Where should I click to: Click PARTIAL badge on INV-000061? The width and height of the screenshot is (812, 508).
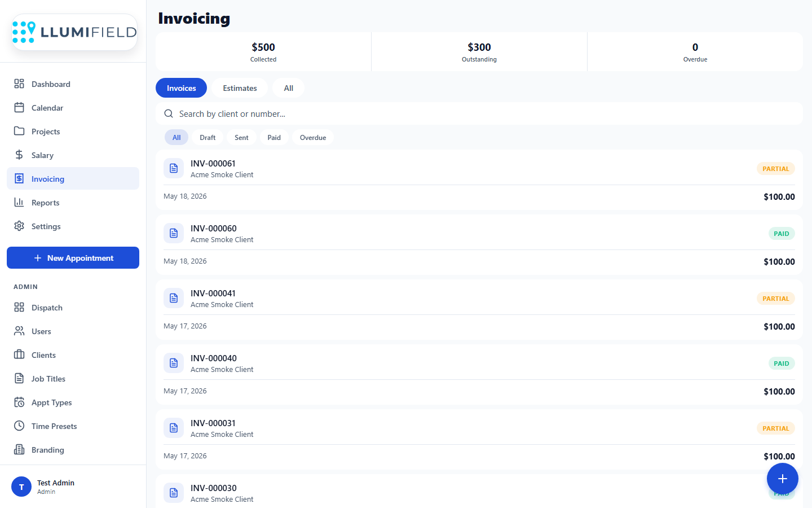[776, 168]
